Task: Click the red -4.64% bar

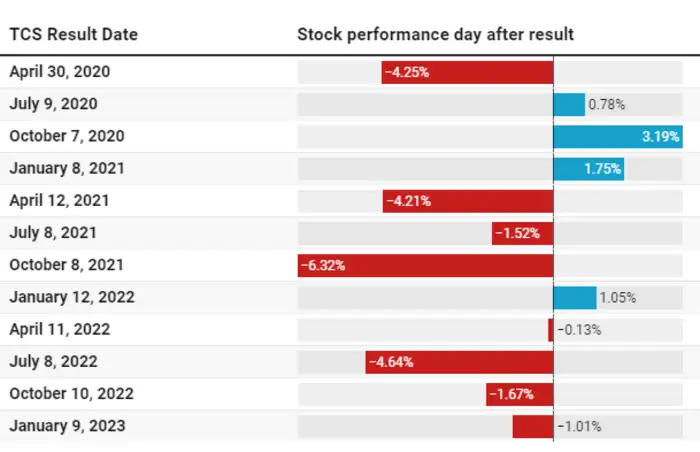Action: [459, 362]
